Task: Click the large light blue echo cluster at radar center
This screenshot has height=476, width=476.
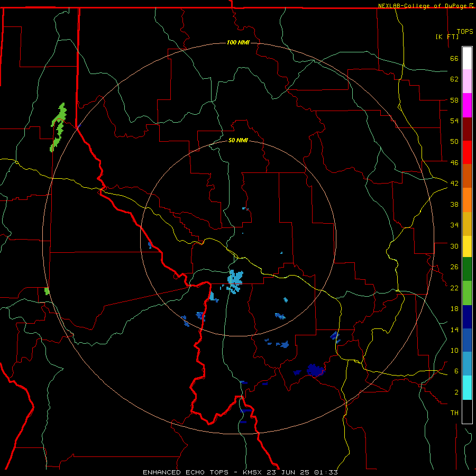Action: pos(235,281)
